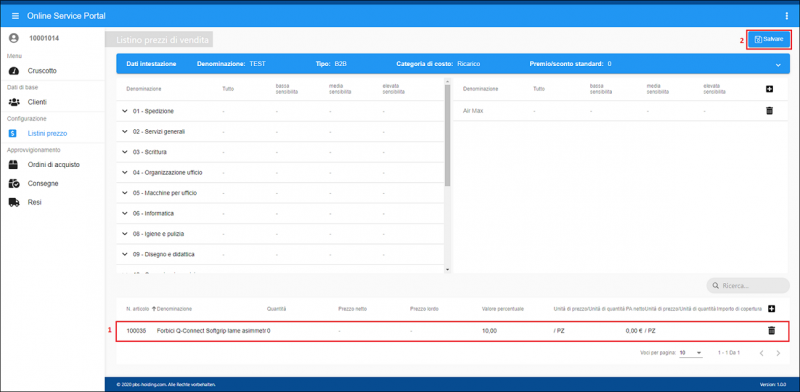Click the 10,00 percentage value cell
Viewport: 800px width, 392px height.
pos(489,331)
